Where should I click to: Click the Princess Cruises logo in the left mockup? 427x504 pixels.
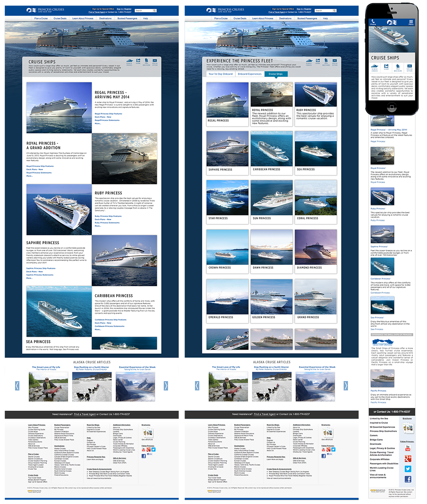(45, 10)
